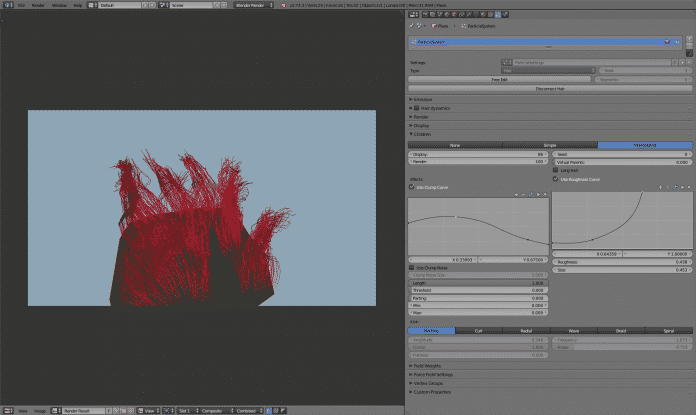This screenshot has height=415, width=696.
Task: Enable the Long Hair checkbox
Action: point(557,170)
